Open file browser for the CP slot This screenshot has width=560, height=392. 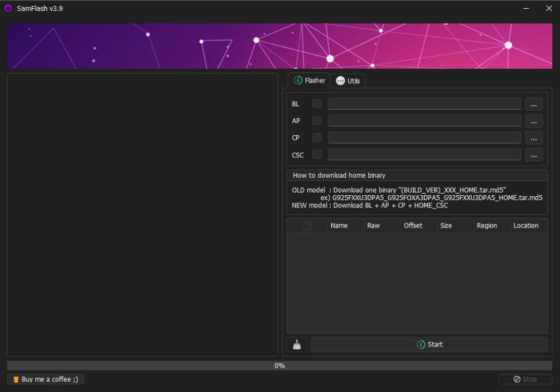tap(534, 137)
